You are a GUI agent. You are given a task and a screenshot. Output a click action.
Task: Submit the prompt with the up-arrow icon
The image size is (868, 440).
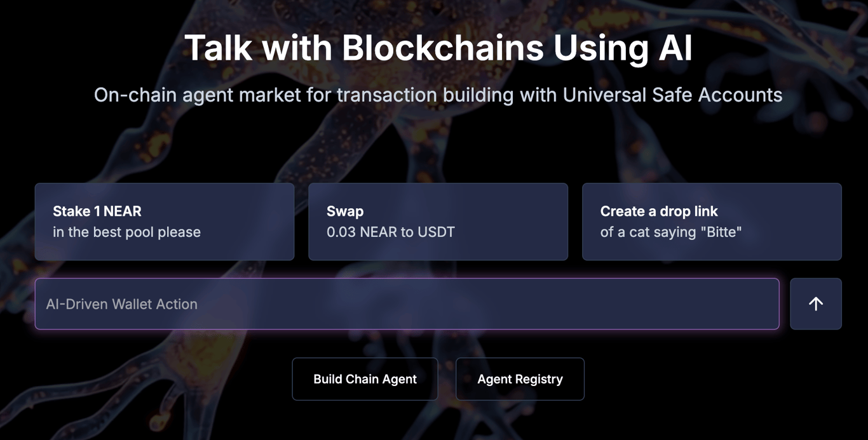[x=816, y=304]
